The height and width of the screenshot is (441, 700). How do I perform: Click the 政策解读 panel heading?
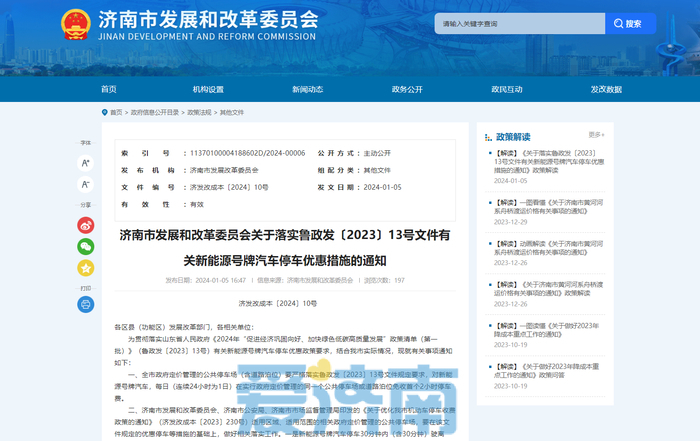513,137
